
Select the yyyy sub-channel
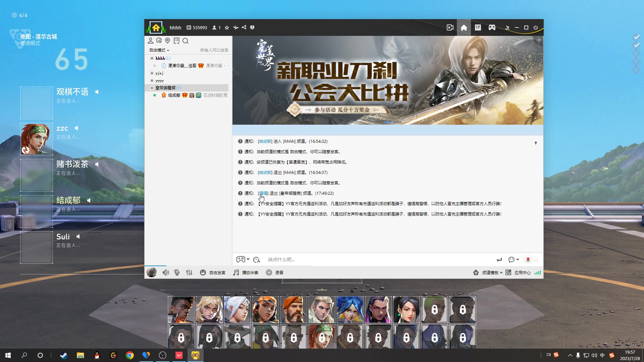pyautogui.click(x=160, y=81)
